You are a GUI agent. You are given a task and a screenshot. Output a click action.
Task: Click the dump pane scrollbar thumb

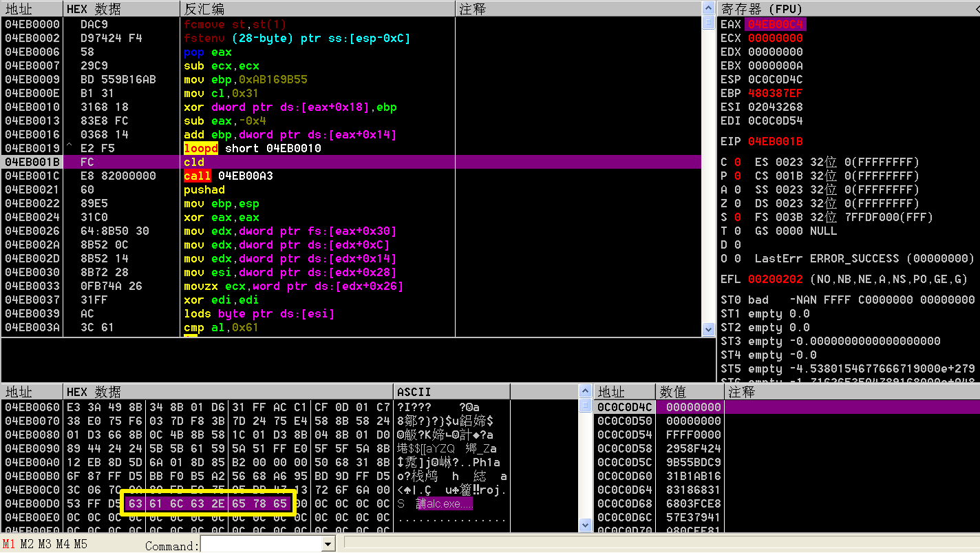tap(586, 405)
